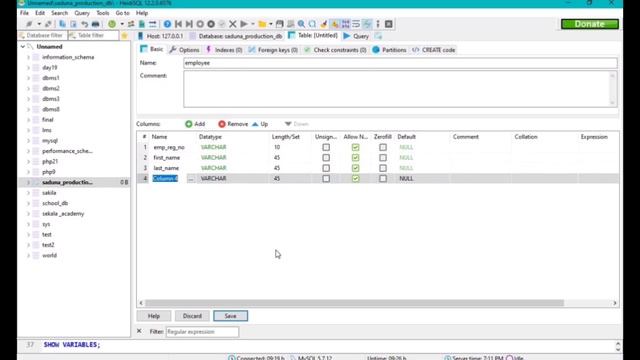Jump to last row toolbar icon
The image size is (640, 360).
pos(189,24)
